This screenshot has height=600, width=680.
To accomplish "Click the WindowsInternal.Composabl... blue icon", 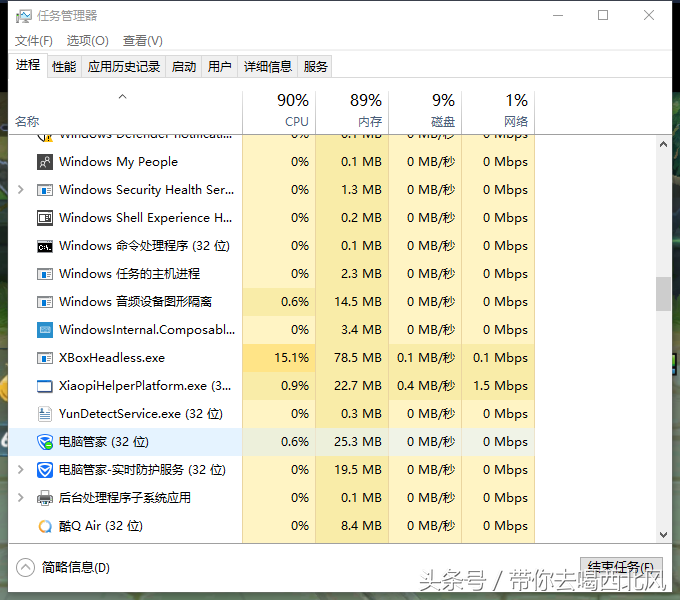I will click(x=45, y=330).
